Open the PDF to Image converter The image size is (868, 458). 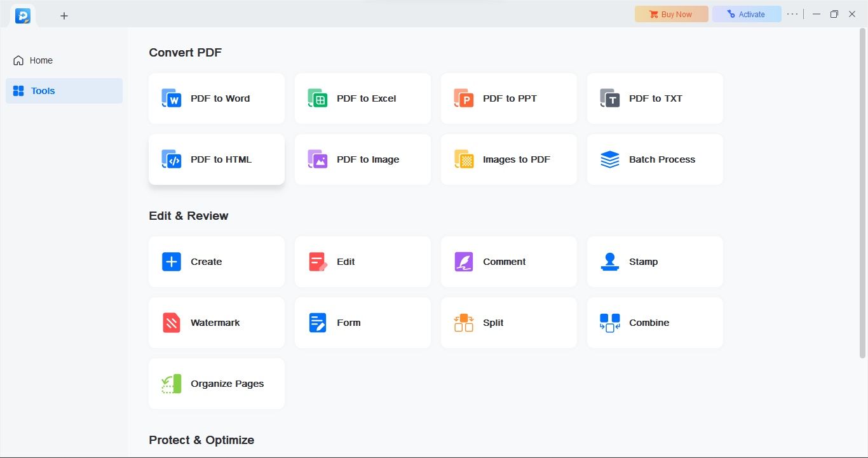pyautogui.click(x=362, y=159)
